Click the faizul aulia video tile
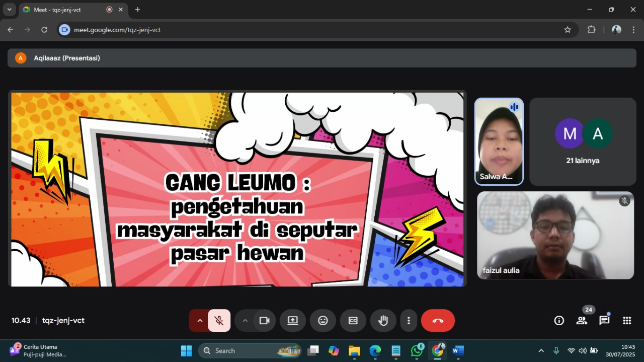Screen dimensions: 644x362 point(555,235)
